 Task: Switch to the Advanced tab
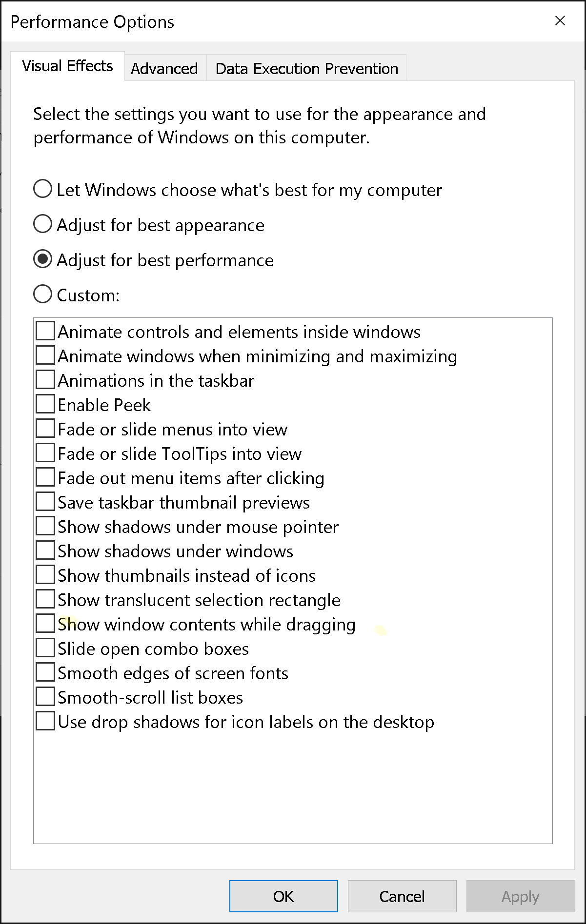coord(164,68)
